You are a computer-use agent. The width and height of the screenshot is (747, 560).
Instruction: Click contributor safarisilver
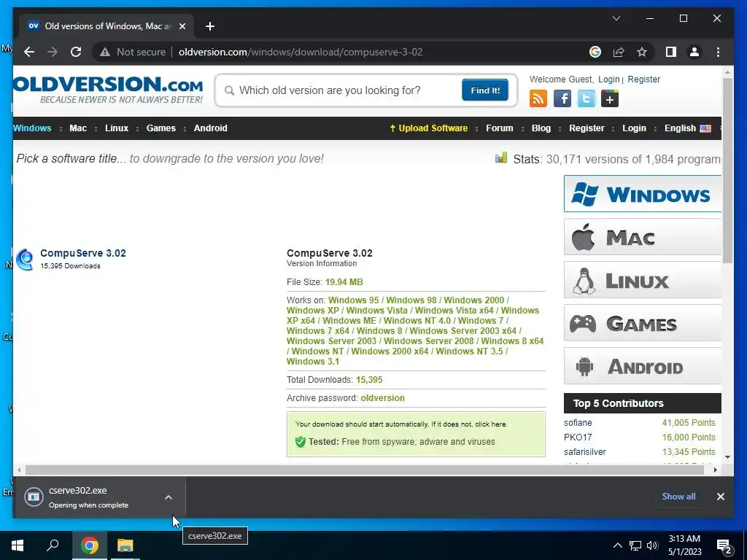[584, 452]
